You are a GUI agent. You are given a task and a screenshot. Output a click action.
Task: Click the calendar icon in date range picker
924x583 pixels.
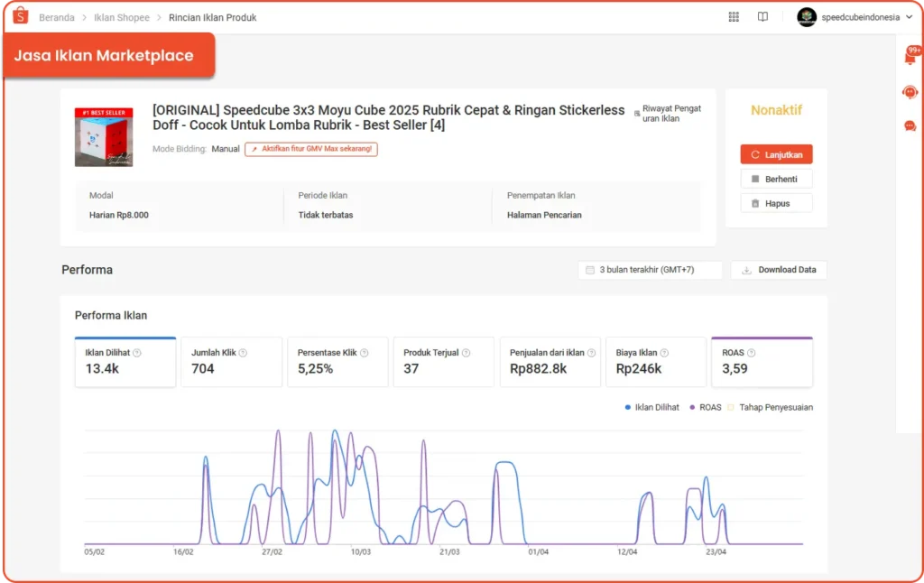tap(590, 270)
